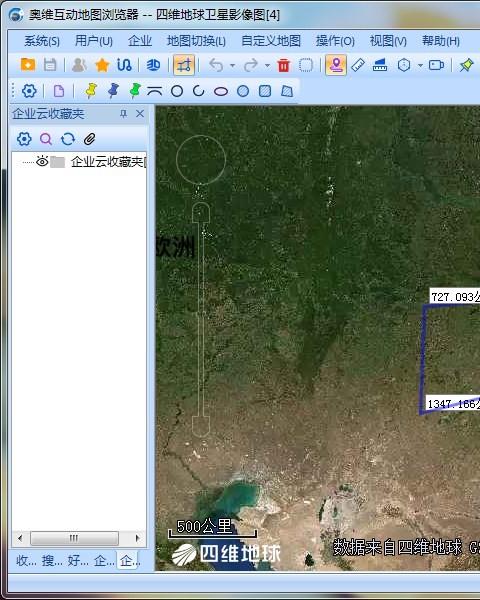Open the 系统(S) menu
Viewport: 480px width, 600px height.
point(42,41)
